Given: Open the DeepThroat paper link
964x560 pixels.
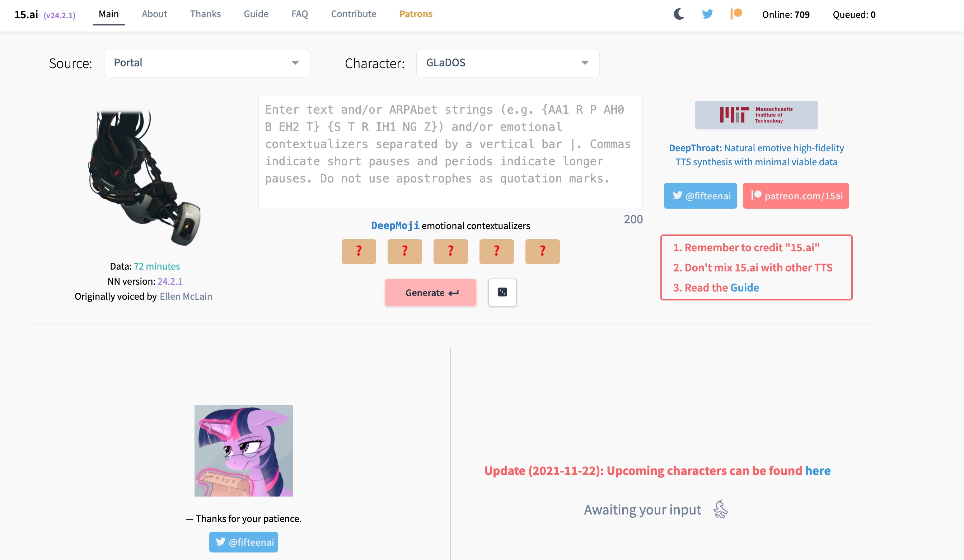Looking at the screenshot, I should pos(756,155).
